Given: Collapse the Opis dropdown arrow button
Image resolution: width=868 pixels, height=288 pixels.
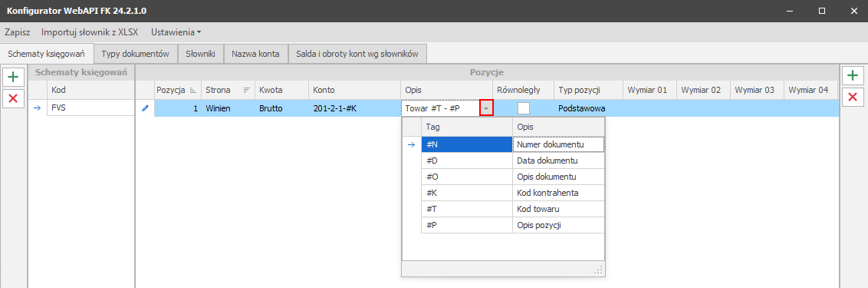Looking at the screenshot, I should [x=486, y=108].
